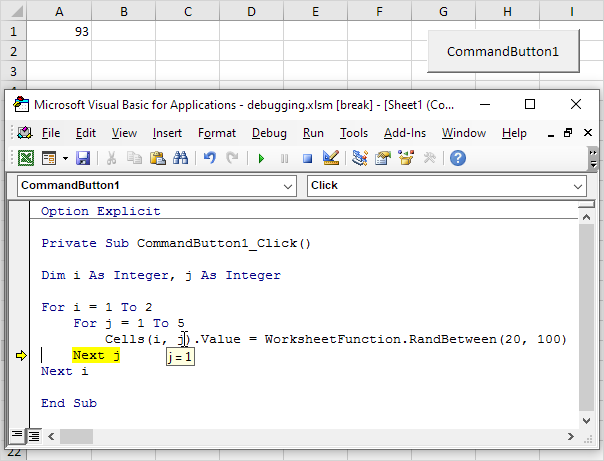Switch to Full Module View button
The image size is (604, 461).
click(34, 436)
